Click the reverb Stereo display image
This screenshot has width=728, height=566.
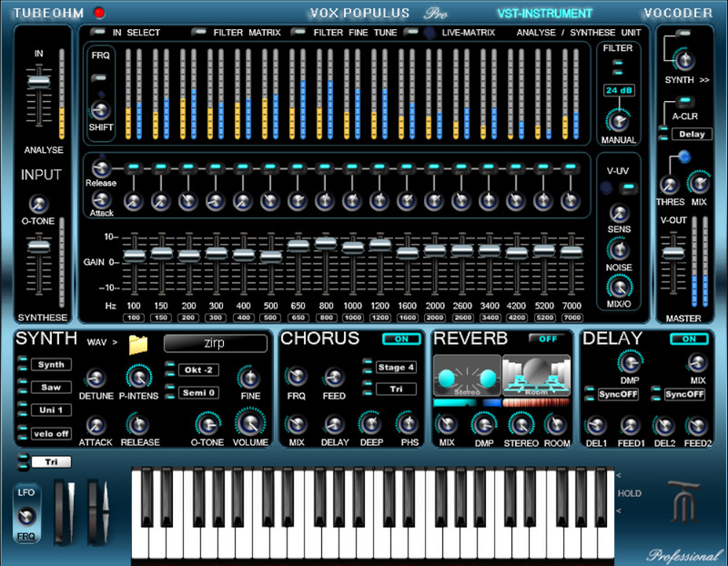pyautogui.click(x=467, y=376)
